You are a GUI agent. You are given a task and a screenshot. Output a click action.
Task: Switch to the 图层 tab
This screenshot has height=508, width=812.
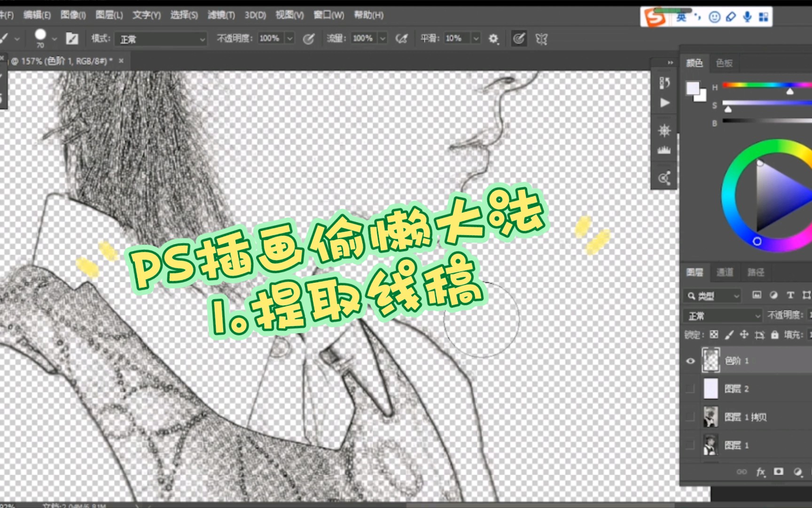[x=695, y=272]
